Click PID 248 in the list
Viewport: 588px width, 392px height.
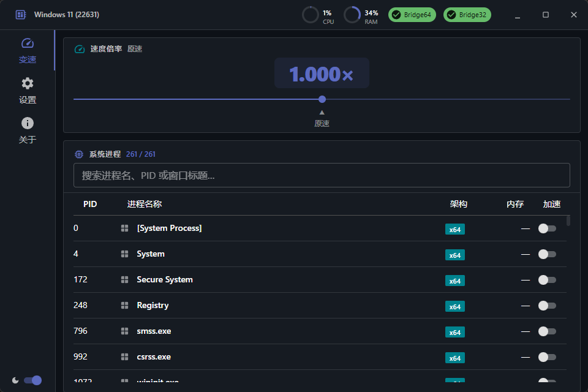80,306
